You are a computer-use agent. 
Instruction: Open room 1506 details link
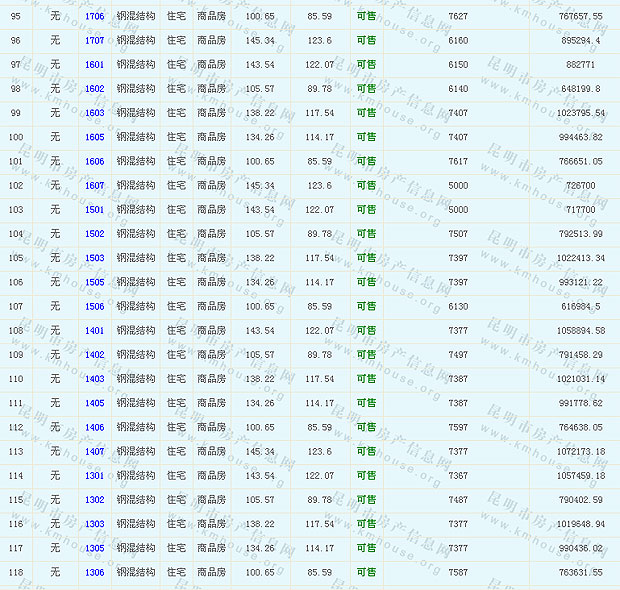tap(94, 307)
